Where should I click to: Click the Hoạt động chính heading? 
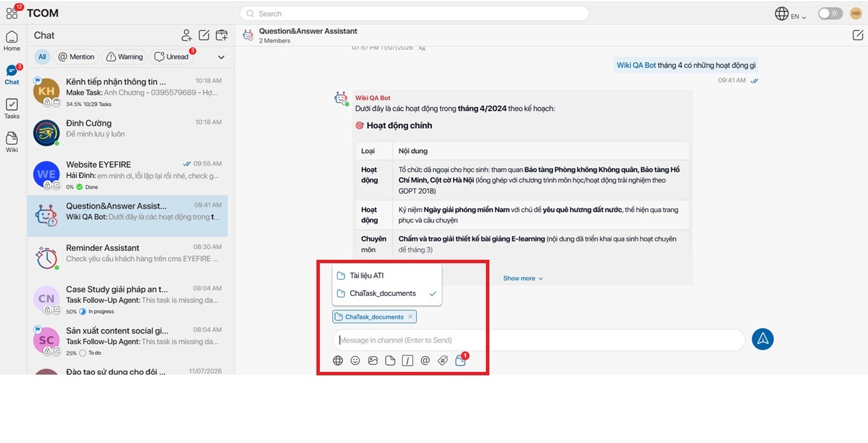coord(399,126)
